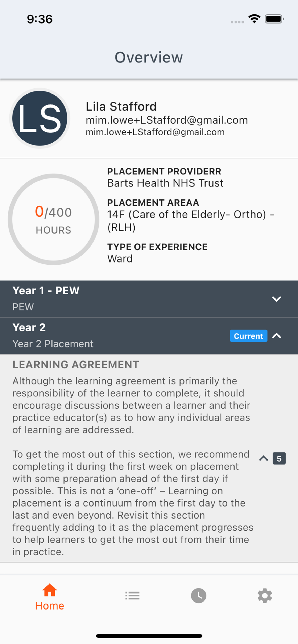Tap the battery status icon
The height and width of the screenshot is (644, 298).
[x=274, y=19]
